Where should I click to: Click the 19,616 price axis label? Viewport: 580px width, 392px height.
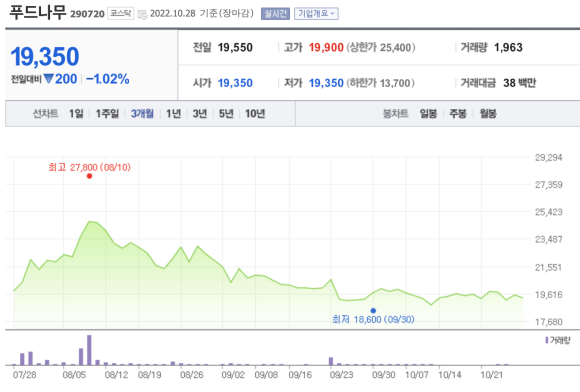(549, 294)
